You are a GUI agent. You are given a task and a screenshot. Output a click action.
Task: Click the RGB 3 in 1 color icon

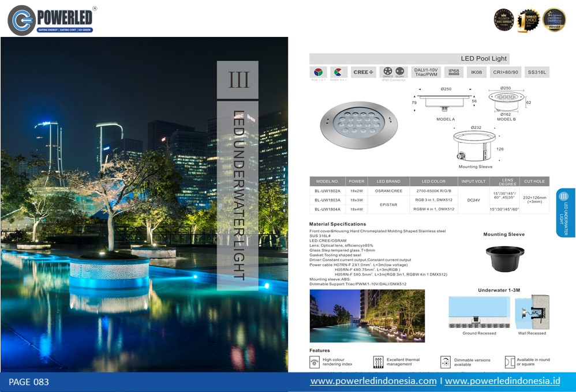click(x=318, y=72)
